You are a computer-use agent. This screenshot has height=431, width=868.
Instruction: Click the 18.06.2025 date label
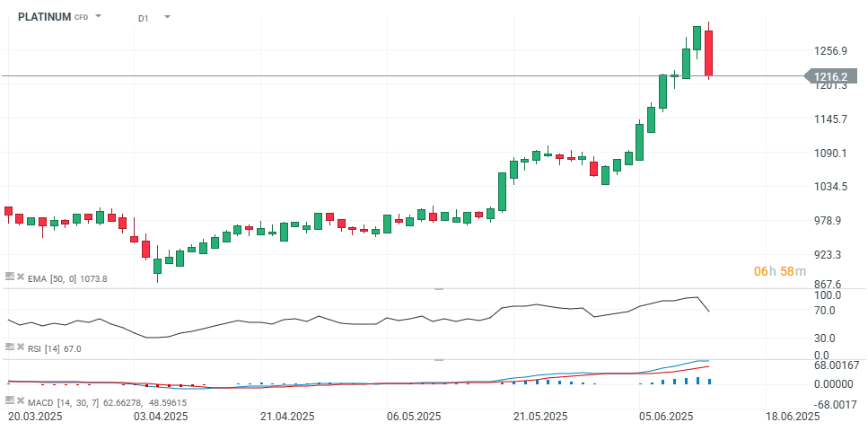click(x=791, y=417)
